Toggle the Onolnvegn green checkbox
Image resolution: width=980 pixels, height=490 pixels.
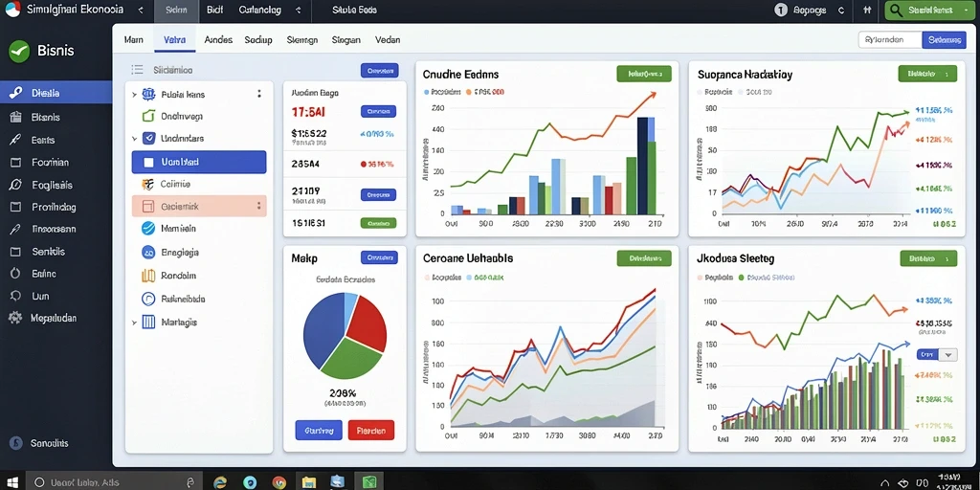(148, 116)
